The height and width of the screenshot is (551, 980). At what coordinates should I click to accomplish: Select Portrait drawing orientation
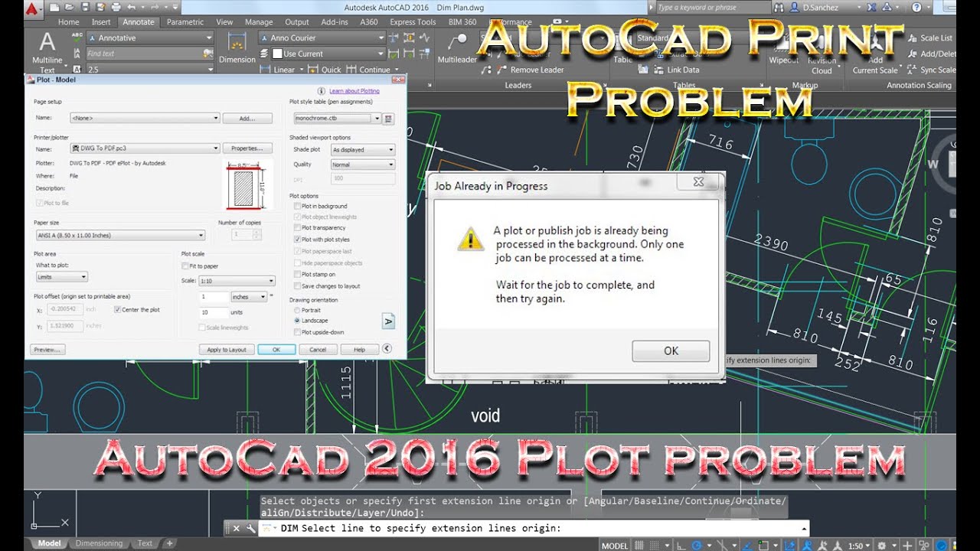297,310
